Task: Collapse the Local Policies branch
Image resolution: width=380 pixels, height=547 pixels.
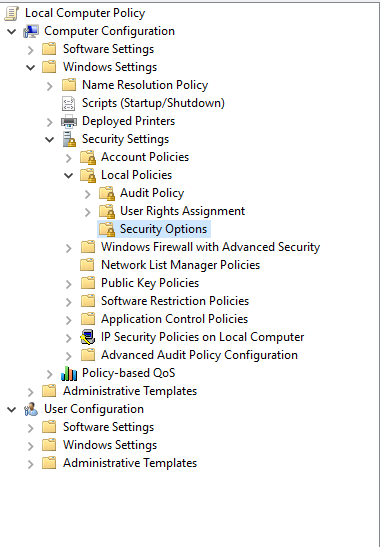Action: coord(68,175)
